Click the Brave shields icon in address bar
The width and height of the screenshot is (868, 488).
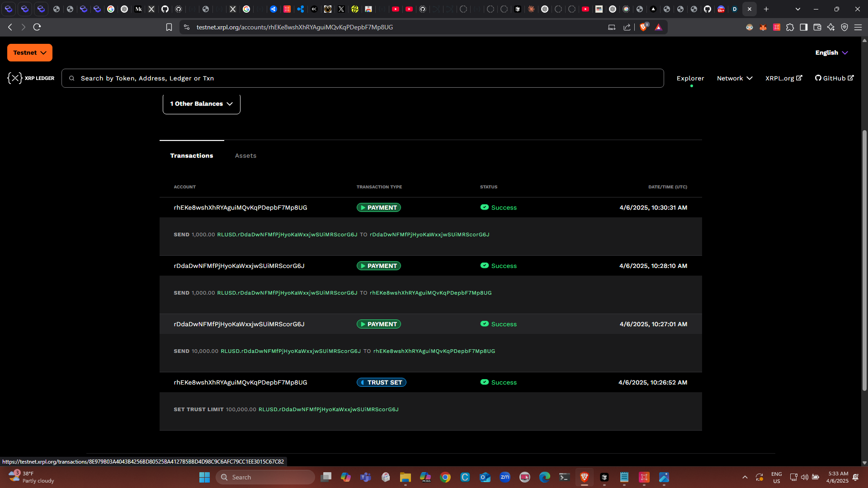click(643, 27)
